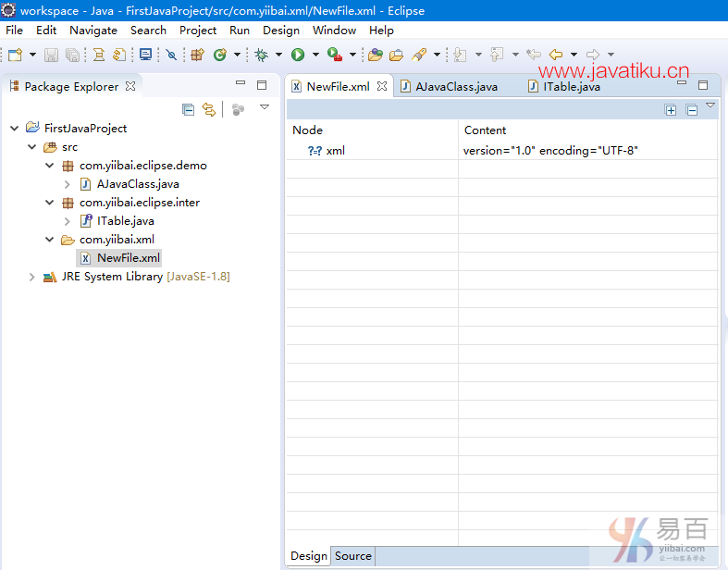Expand the JRE System Library node
The width and height of the screenshot is (728, 570).
pyautogui.click(x=31, y=277)
